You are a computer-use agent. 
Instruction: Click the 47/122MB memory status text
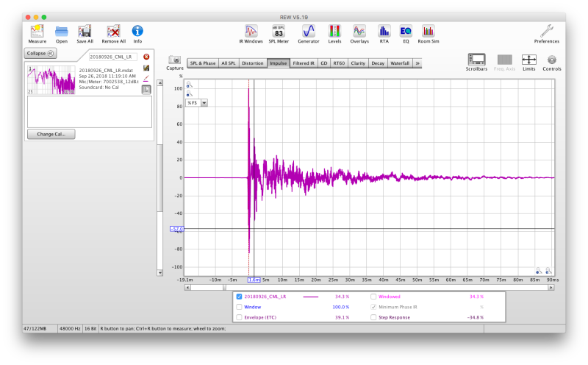click(35, 329)
